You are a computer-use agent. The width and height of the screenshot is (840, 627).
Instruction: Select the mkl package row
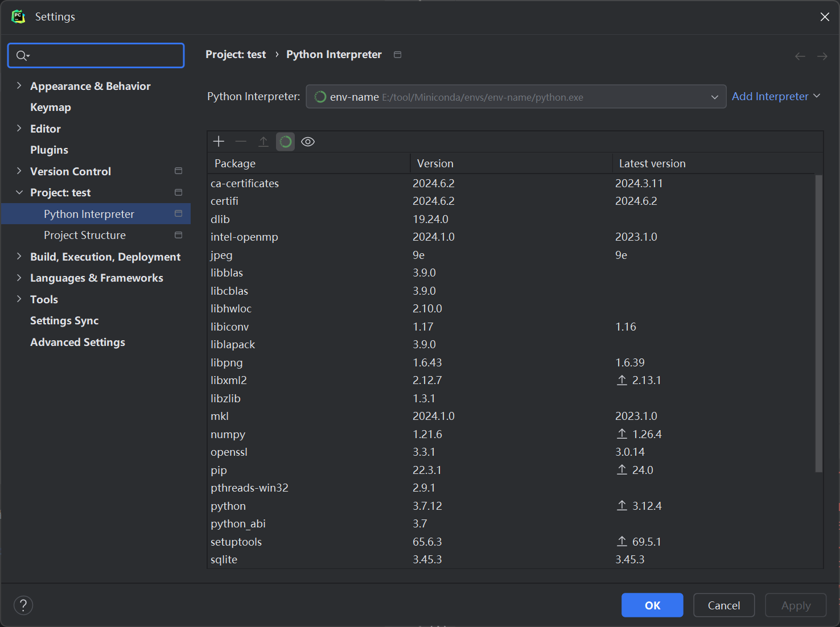[511, 416]
